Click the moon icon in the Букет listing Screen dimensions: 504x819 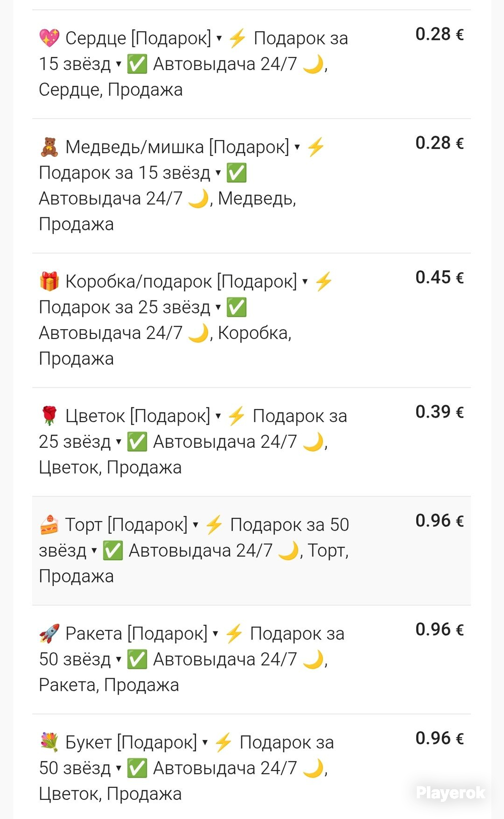tap(313, 769)
